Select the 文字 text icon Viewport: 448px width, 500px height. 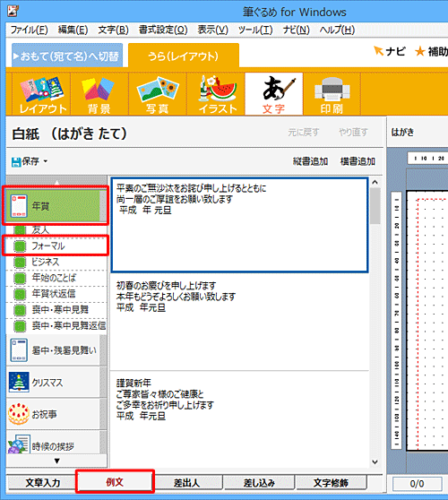click(274, 94)
